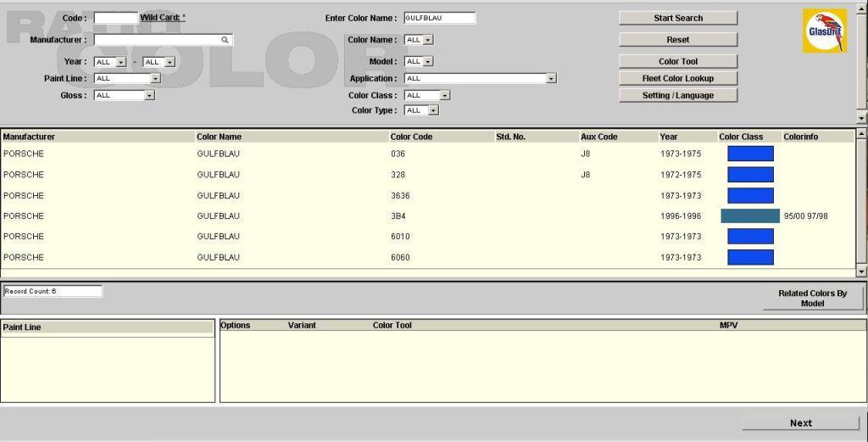Click year 1996-1996 cell

point(681,216)
